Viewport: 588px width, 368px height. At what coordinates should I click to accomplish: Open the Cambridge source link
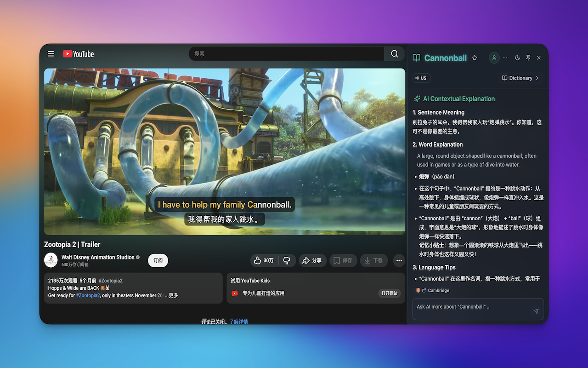[x=435, y=291]
